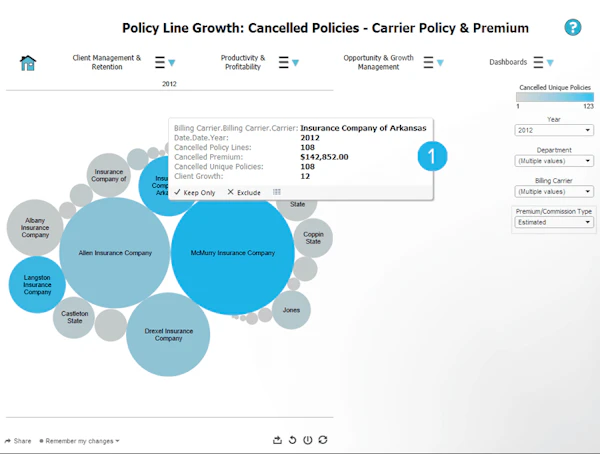600x454 pixels.
Task: Open the Productivity & Profitability hamburger menu
Action: 289,62
